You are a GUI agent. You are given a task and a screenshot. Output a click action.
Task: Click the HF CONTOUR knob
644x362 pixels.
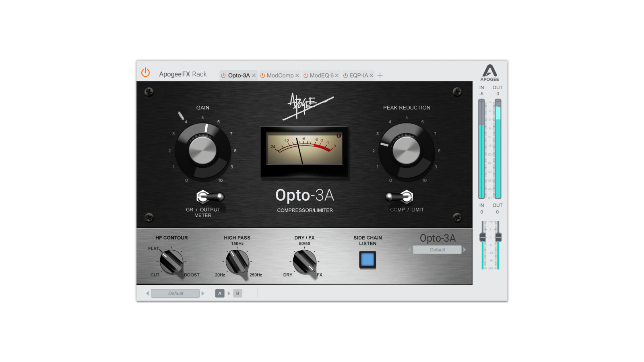171,261
